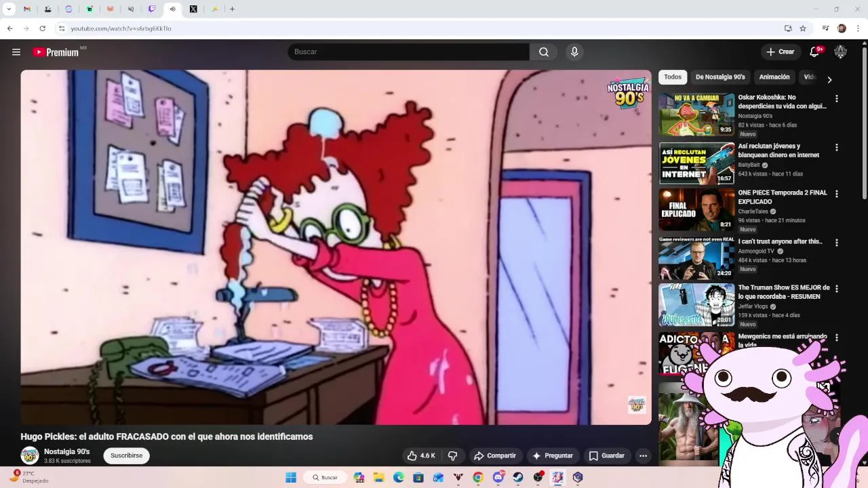Viewport: 868px width, 488px height.
Task: Select the Todos filter chip
Action: (673, 77)
